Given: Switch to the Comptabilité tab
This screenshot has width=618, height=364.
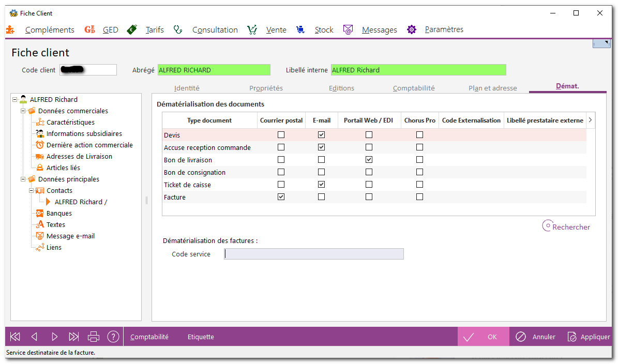Looking at the screenshot, I should pos(413,88).
